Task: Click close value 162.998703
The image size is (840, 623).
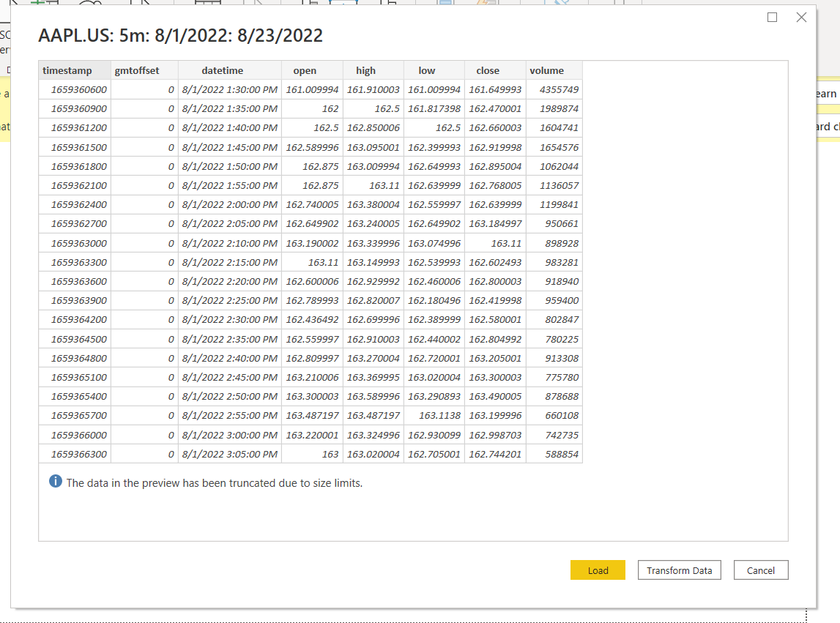Action: 496,435
